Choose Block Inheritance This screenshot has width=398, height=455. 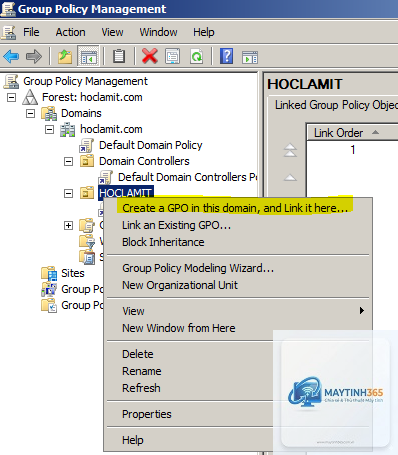click(238, 242)
